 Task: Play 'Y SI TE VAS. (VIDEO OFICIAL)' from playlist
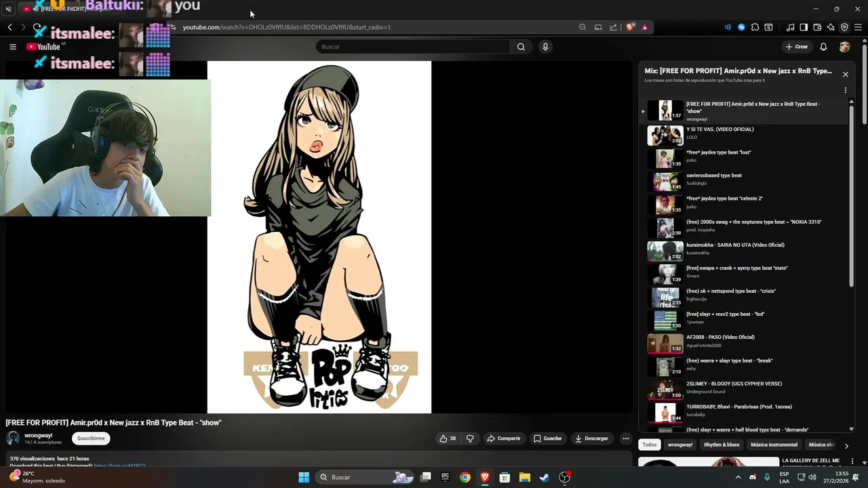pyautogui.click(x=744, y=136)
